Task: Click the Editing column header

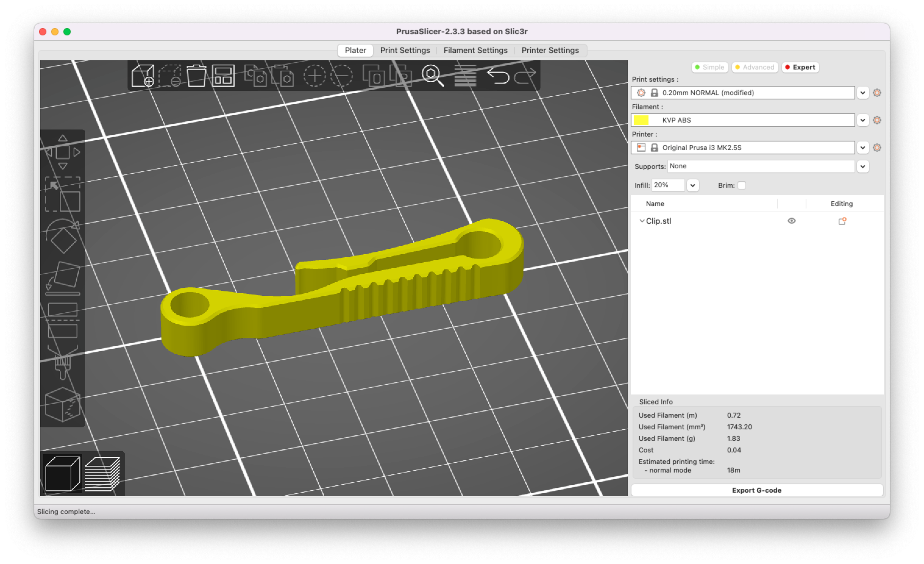Action: tap(841, 204)
